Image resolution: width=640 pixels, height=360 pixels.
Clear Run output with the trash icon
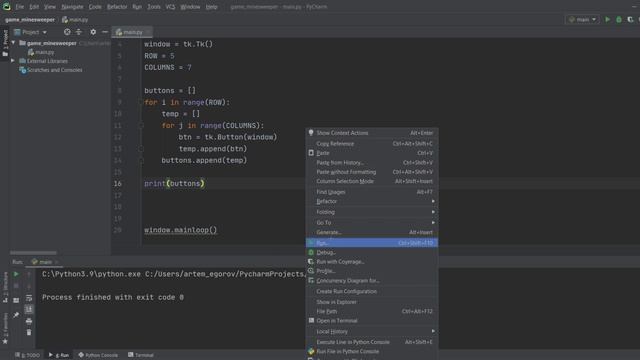(29, 333)
